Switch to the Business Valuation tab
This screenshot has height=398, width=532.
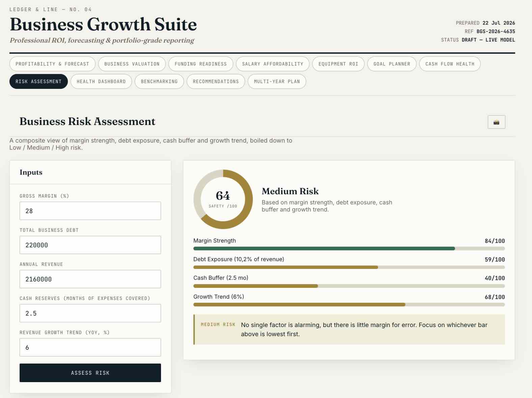132,64
